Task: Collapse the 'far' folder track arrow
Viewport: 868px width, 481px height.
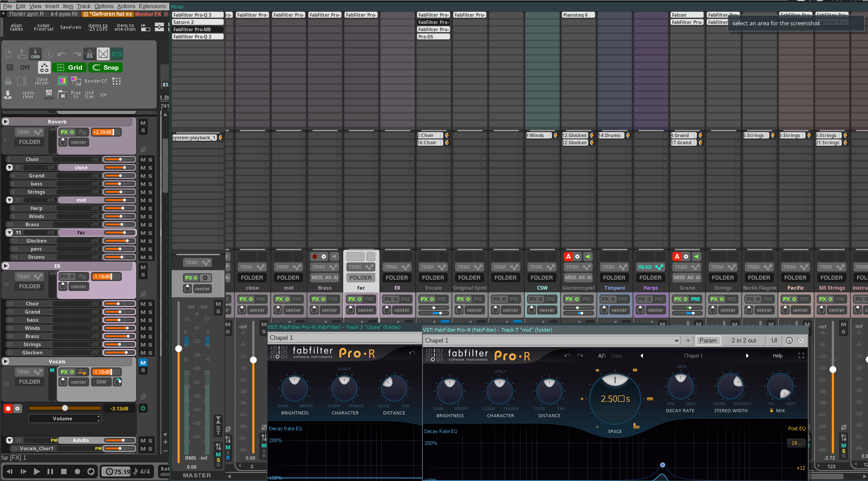Action: 10,233
